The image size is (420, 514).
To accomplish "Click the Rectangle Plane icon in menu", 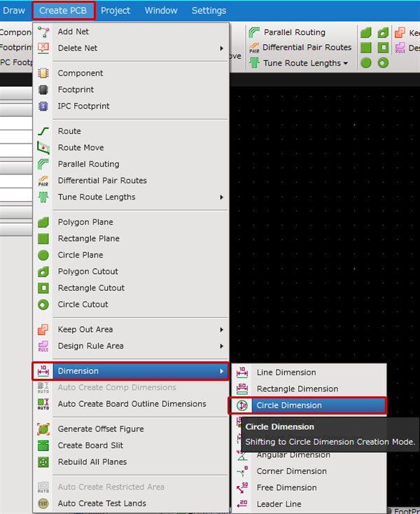I will point(43,239).
